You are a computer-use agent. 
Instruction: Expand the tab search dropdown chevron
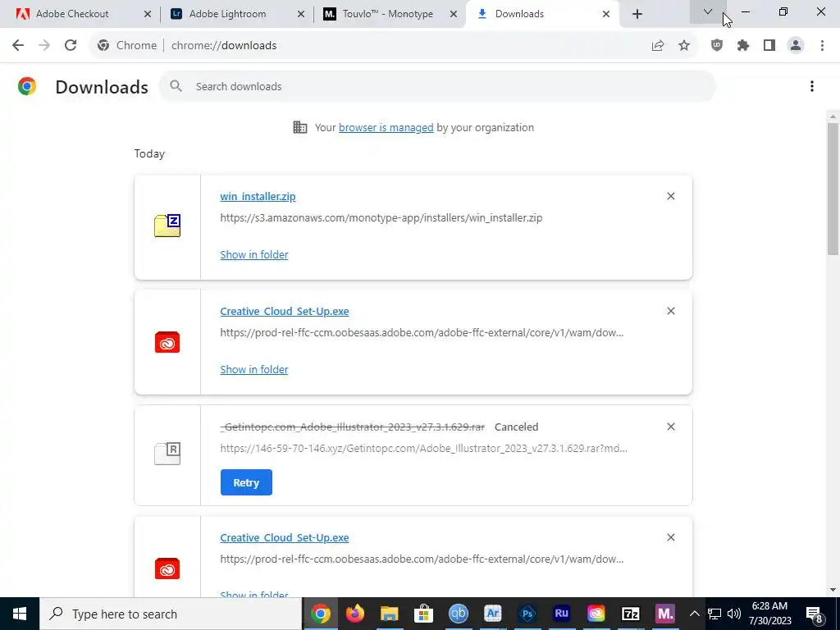[x=708, y=11]
